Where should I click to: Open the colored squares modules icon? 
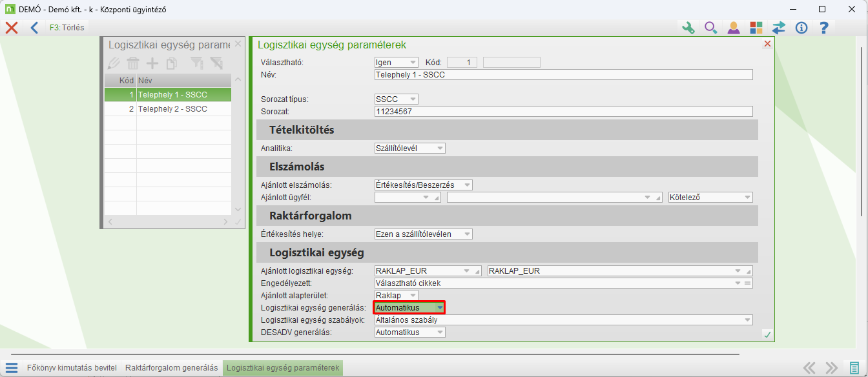point(756,28)
